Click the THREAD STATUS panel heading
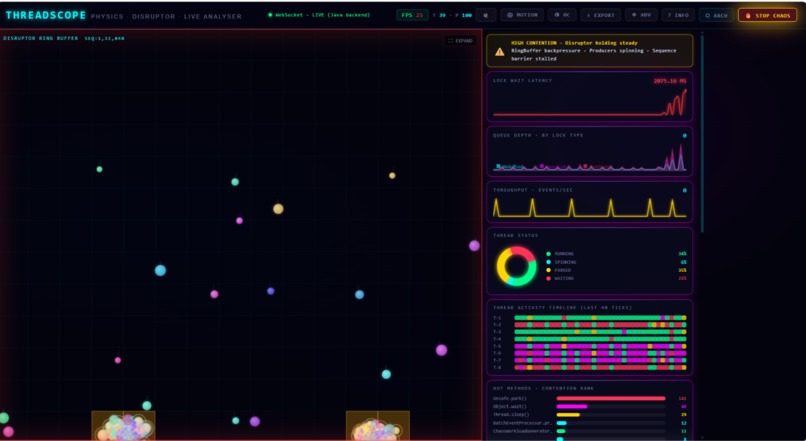 (516, 235)
